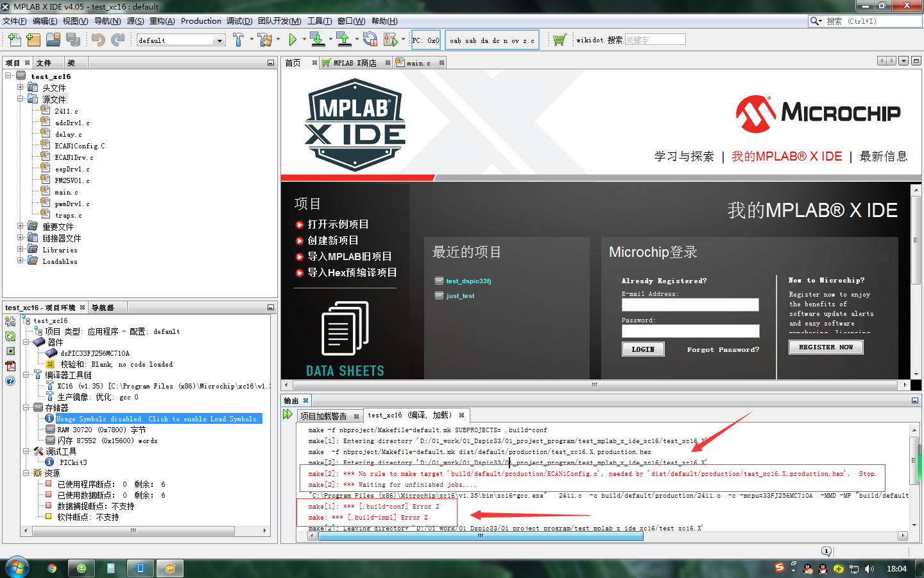The height and width of the screenshot is (578, 924).
Task: Click the green download-to-device program icon
Action: (x=317, y=40)
